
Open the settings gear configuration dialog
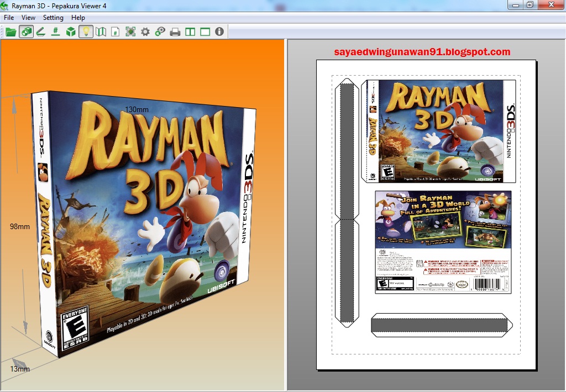[144, 31]
